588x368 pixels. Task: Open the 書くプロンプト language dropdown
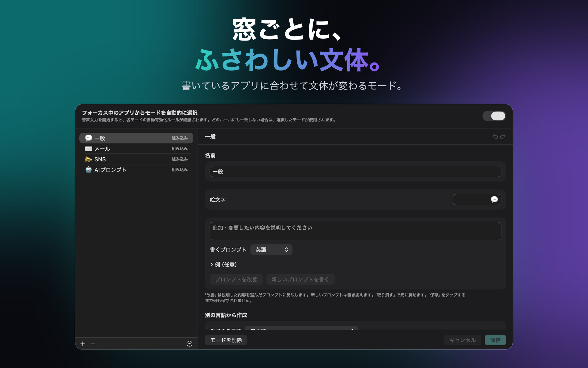[271, 250]
